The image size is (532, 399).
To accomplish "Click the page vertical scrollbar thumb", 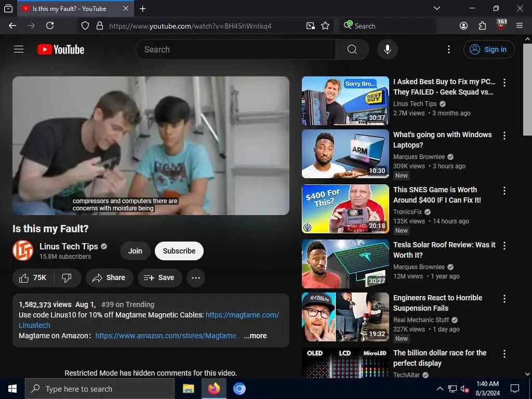I will 527,89.
